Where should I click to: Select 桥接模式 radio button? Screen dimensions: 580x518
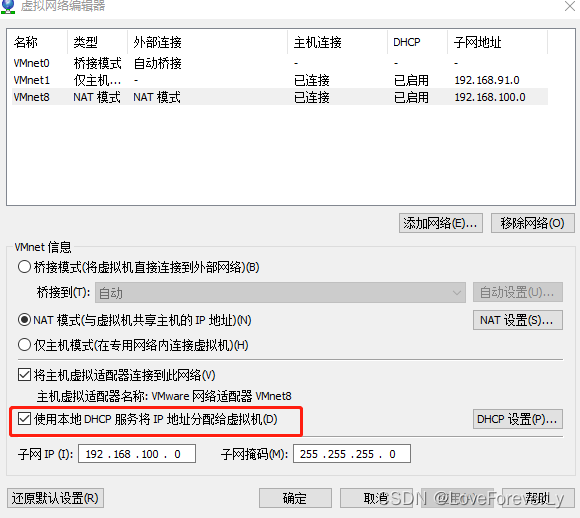pyautogui.click(x=24, y=267)
